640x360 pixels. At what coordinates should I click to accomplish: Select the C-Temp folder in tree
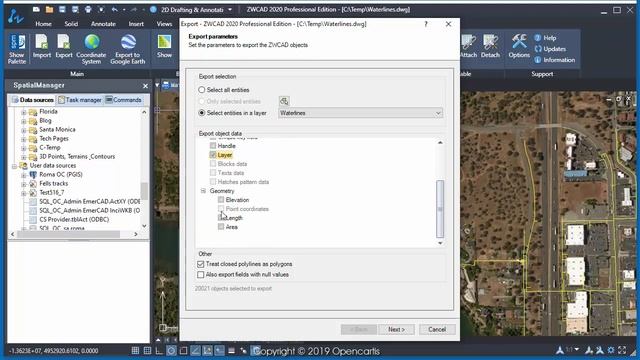[50, 148]
